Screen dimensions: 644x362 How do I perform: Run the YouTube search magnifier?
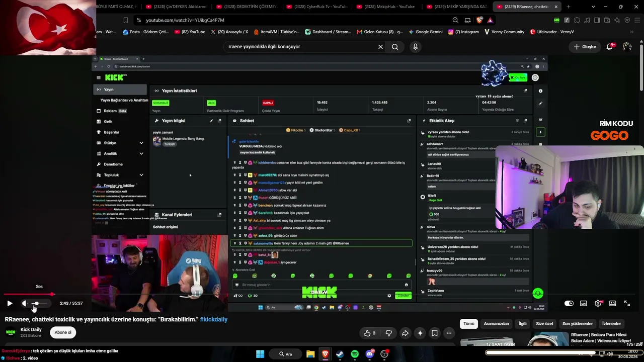click(395, 47)
